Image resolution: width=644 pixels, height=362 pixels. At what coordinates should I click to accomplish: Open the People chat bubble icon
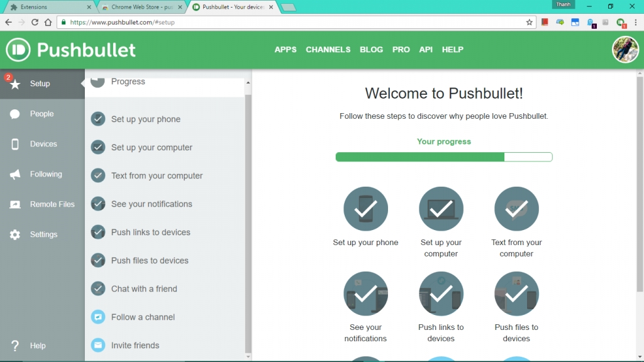(x=15, y=114)
